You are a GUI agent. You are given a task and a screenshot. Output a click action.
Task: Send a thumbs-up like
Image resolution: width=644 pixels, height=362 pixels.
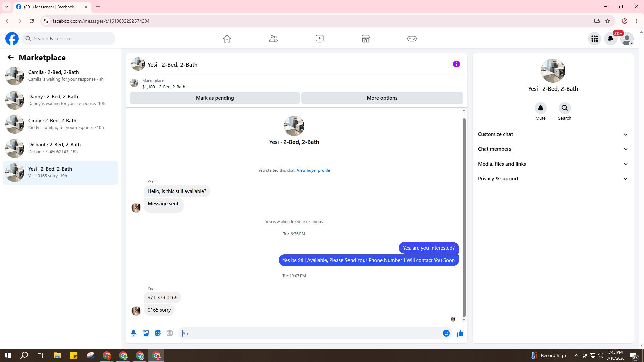tap(460, 333)
